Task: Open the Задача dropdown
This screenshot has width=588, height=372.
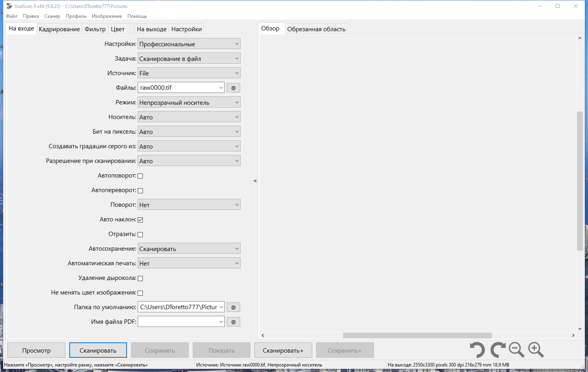Action: point(189,59)
